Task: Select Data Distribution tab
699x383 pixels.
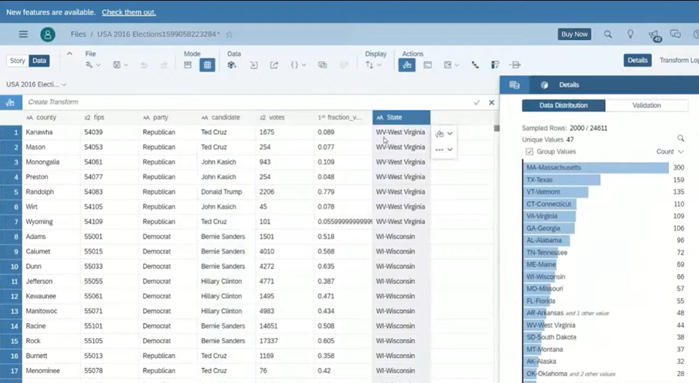Action: pos(563,106)
